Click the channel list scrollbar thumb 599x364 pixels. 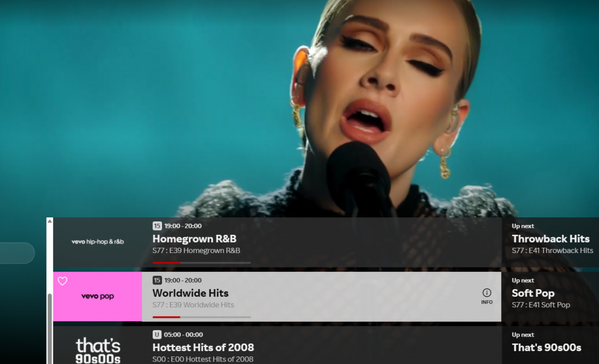coord(50,329)
